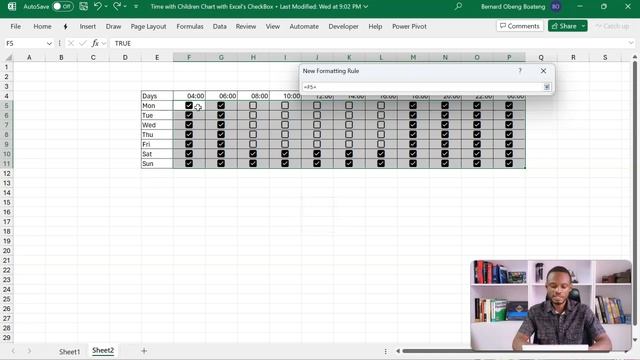
Task: Open the View tab
Action: (x=273, y=26)
